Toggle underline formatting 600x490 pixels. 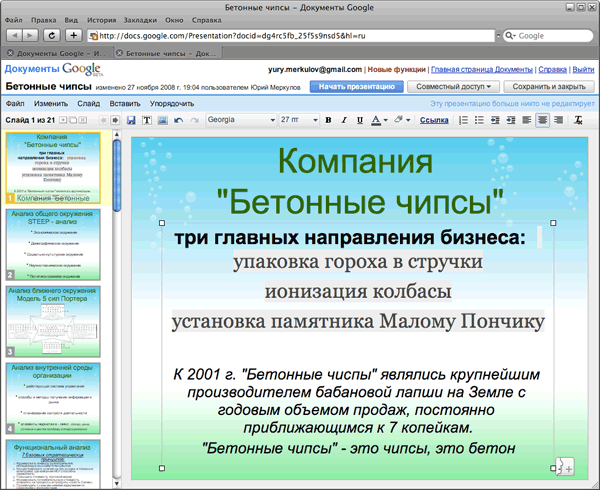coord(360,120)
